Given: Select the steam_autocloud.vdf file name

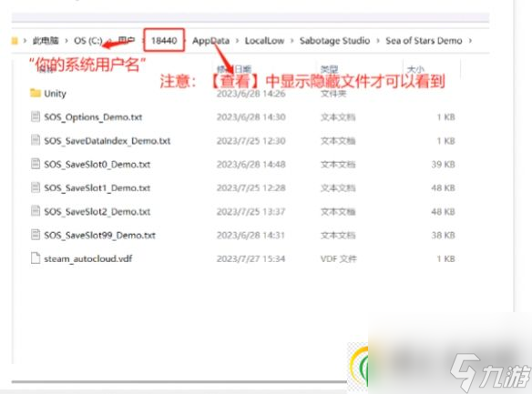Looking at the screenshot, I should tap(88, 258).
